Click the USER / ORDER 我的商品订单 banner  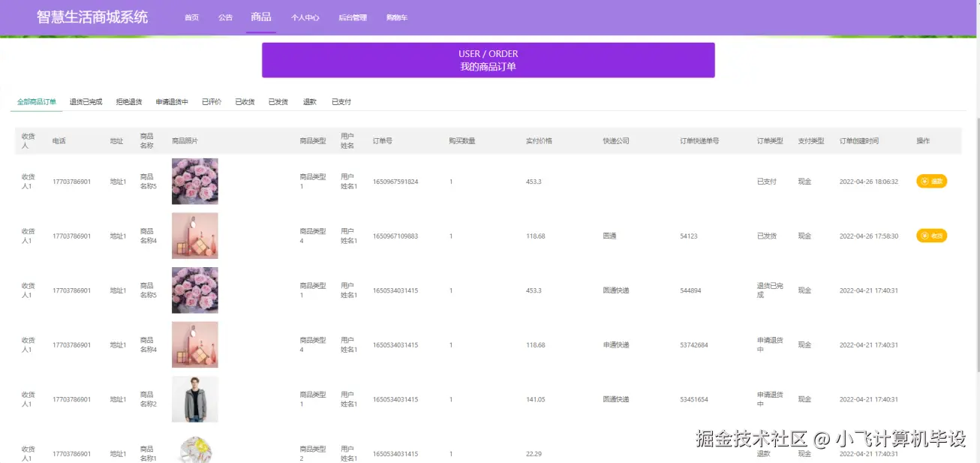pos(488,60)
